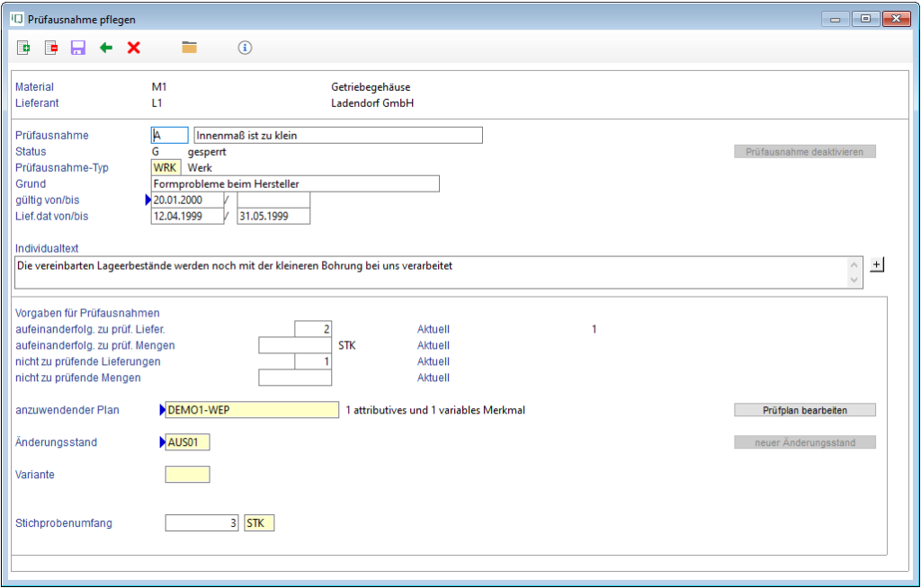Click the Individualtext scrollbar up arrow
Viewport: 921px width, 588px height.
[854, 265]
